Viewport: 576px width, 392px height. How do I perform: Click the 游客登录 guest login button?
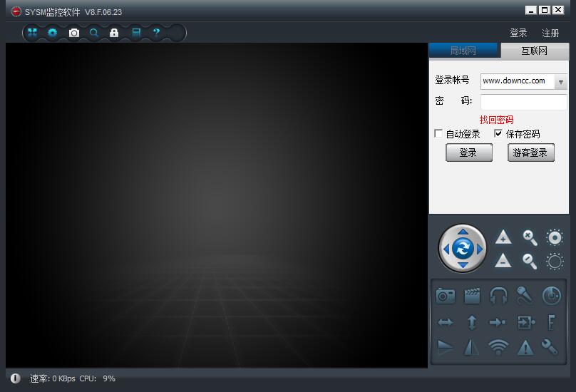pyautogui.click(x=531, y=153)
